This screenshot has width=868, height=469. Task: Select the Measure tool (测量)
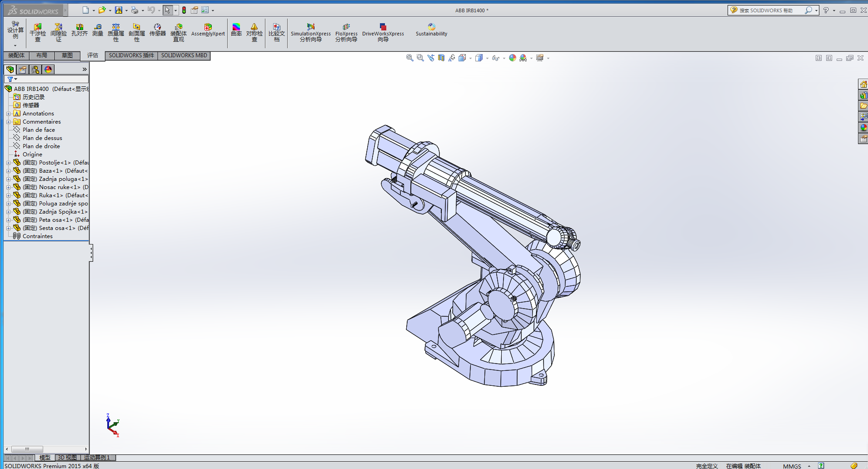98,30
